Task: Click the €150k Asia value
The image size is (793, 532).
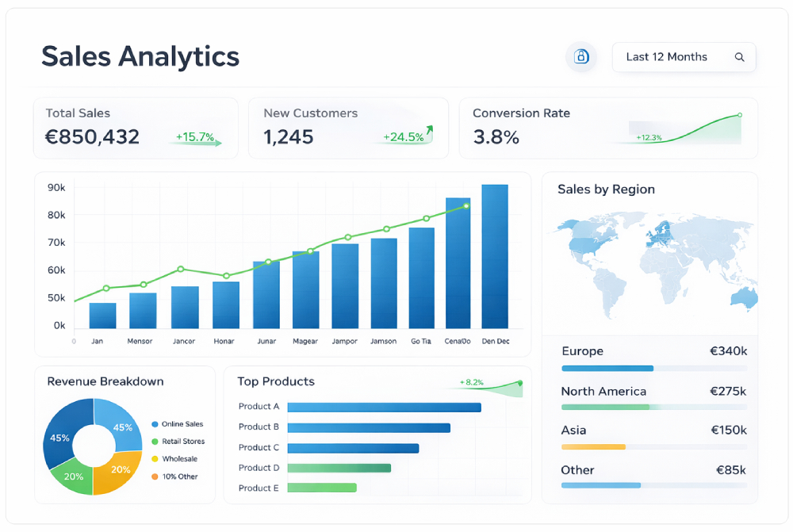Action: click(729, 431)
